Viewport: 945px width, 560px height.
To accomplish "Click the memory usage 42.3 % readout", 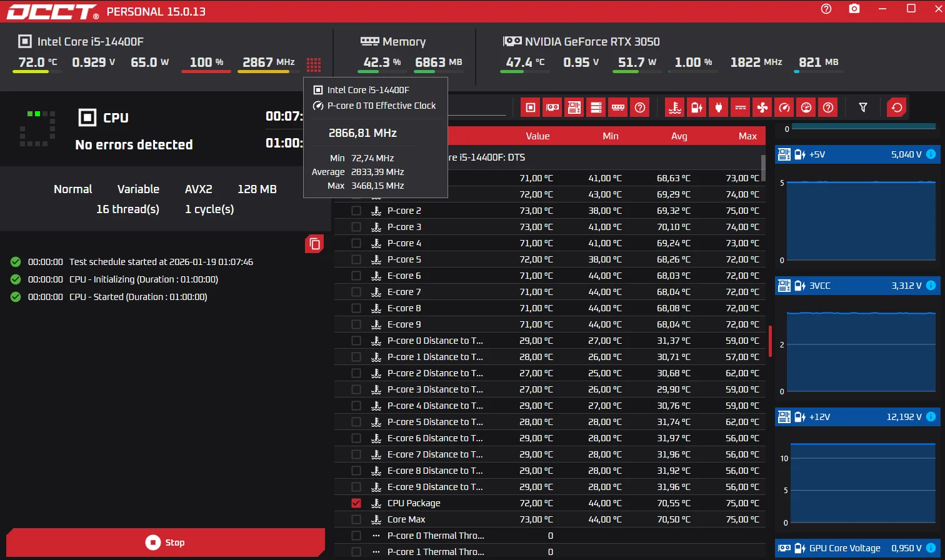I will click(382, 62).
